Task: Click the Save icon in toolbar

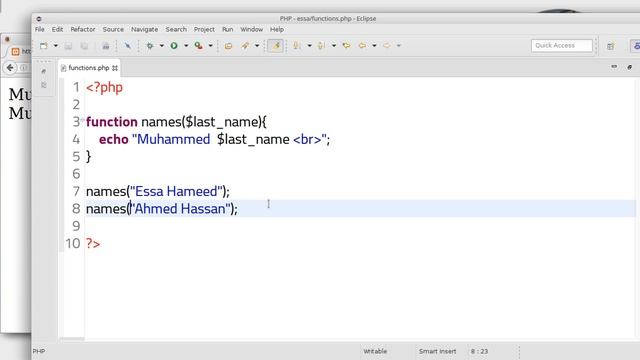Action: point(68,46)
